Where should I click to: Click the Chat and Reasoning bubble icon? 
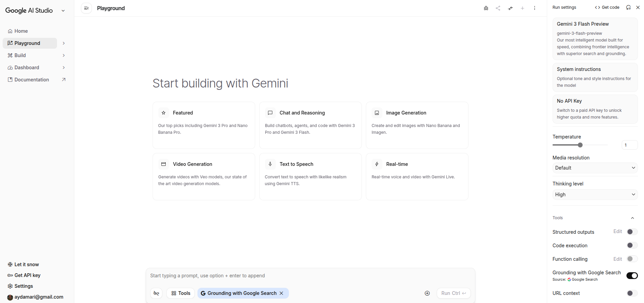[270, 113]
